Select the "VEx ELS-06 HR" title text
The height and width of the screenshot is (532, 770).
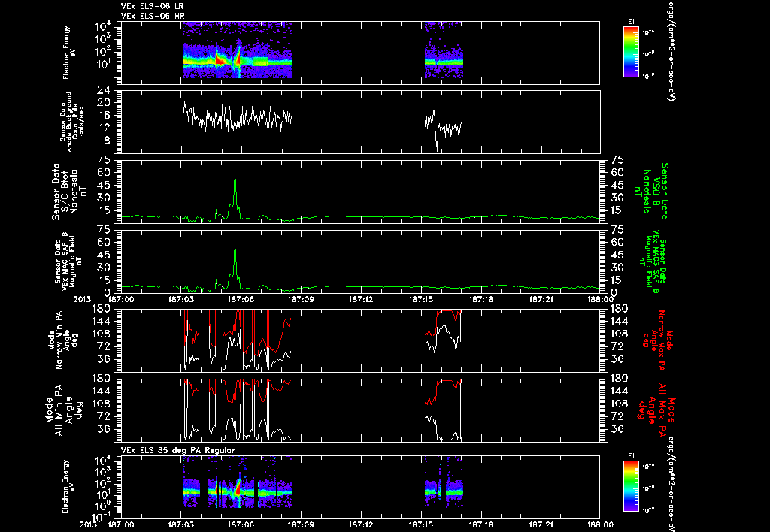tap(153, 17)
